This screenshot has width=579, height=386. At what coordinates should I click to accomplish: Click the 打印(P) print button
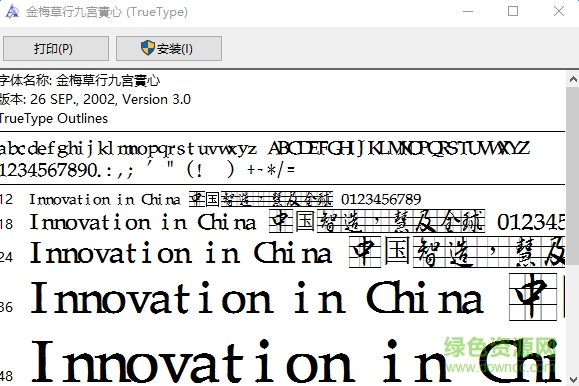click(56, 48)
